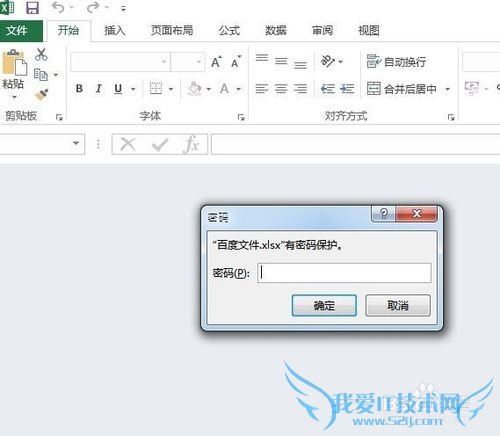Viewport: 500px width, 436px height.
Task: Open the Copy options dropdown arrow
Action: pyautogui.click(x=56, y=75)
